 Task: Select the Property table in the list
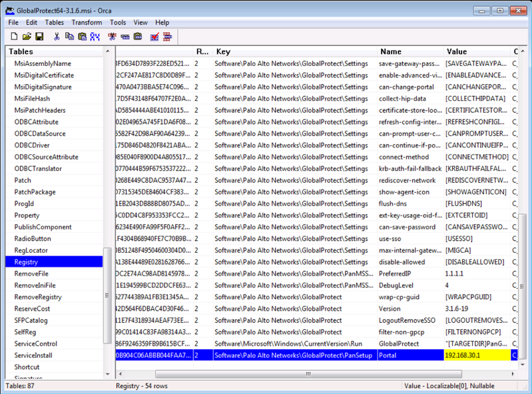pos(27,215)
